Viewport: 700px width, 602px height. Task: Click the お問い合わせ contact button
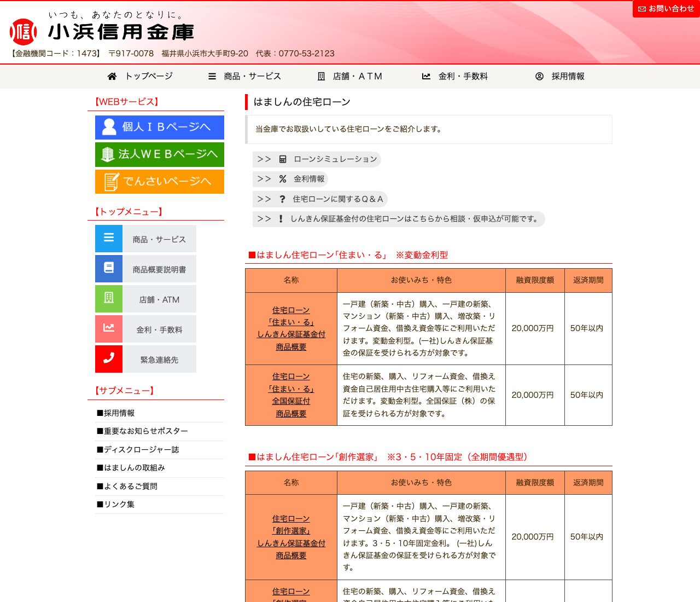tap(666, 9)
